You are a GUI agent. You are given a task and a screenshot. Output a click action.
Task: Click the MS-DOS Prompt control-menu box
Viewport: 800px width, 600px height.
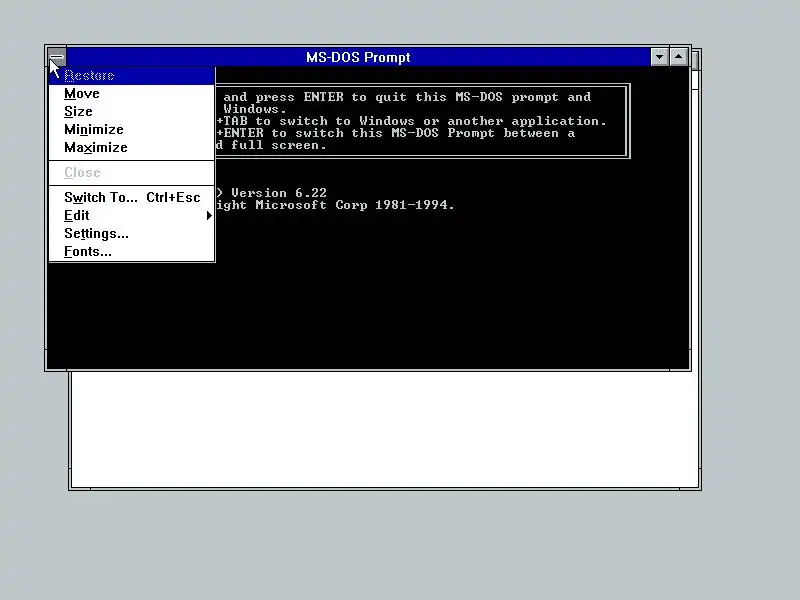pyautogui.click(x=57, y=57)
